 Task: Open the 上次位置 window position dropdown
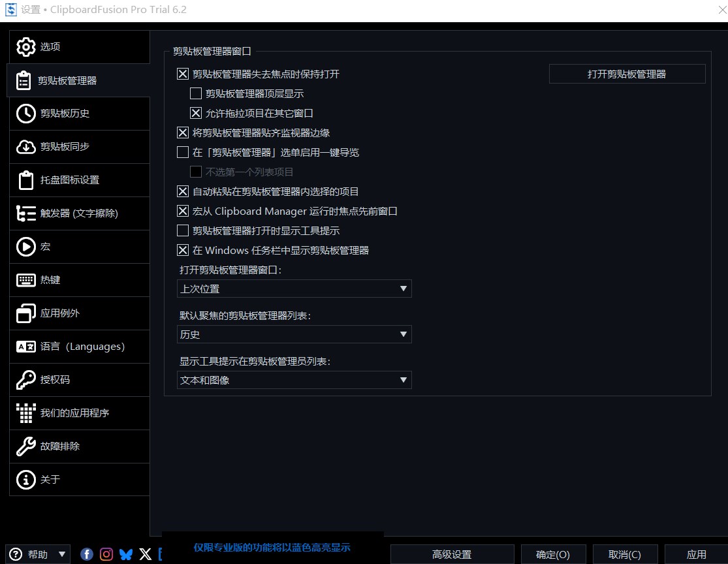pyautogui.click(x=294, y=289)
